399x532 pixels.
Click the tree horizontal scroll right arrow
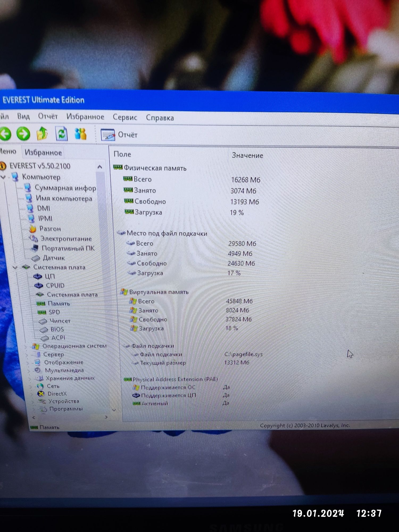[x=106, y=417]
